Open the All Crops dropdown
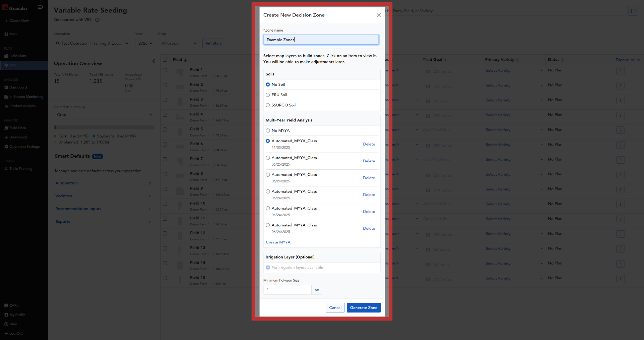This screenshot has width=644, height=340. 178,43
